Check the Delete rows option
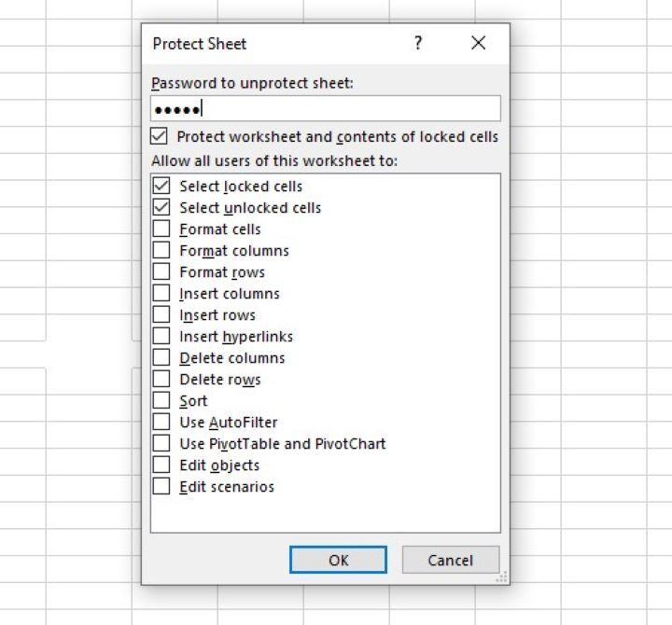This screenshot has height=625, width=672. tap(161, 380)
